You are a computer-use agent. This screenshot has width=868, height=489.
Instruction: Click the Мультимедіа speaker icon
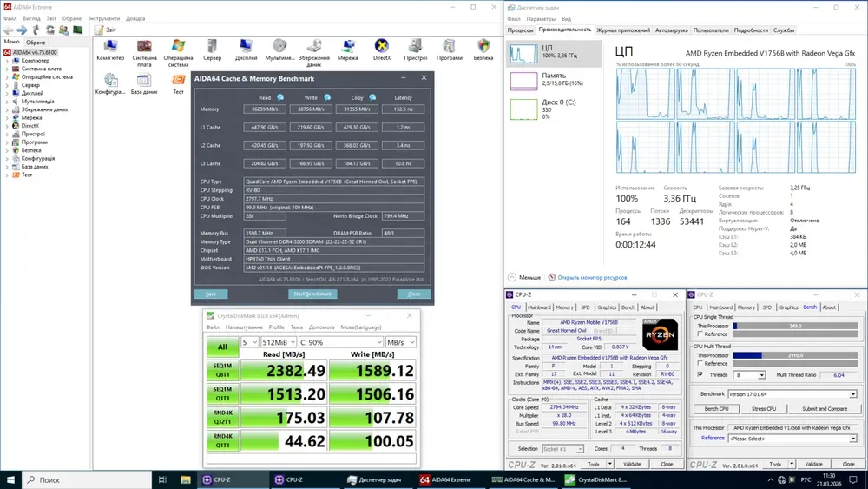279,47
